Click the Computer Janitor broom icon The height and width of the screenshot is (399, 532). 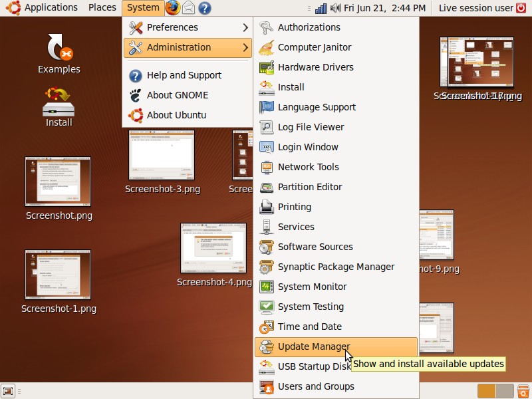[x=267, y=47]
